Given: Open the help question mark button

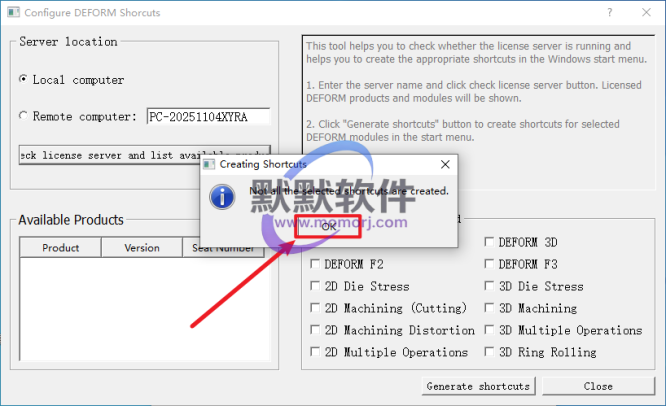Looking at the screenshot, I should pos(609,11).
